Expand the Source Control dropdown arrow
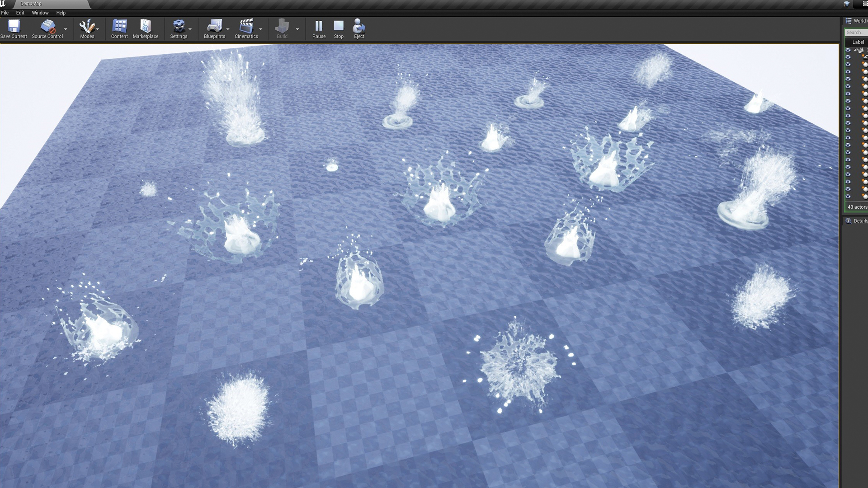 tap(66, 29)
